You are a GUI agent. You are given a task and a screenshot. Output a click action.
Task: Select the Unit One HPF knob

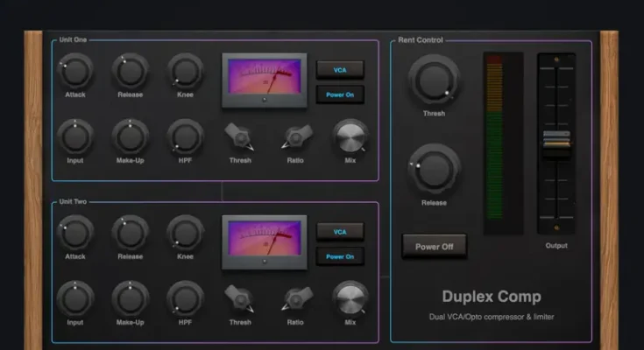click(185, 137)
